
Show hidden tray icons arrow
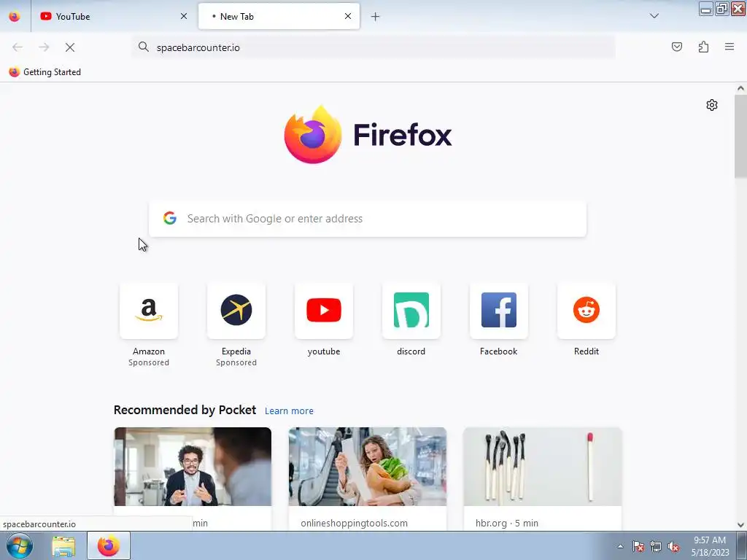[620, 546]
